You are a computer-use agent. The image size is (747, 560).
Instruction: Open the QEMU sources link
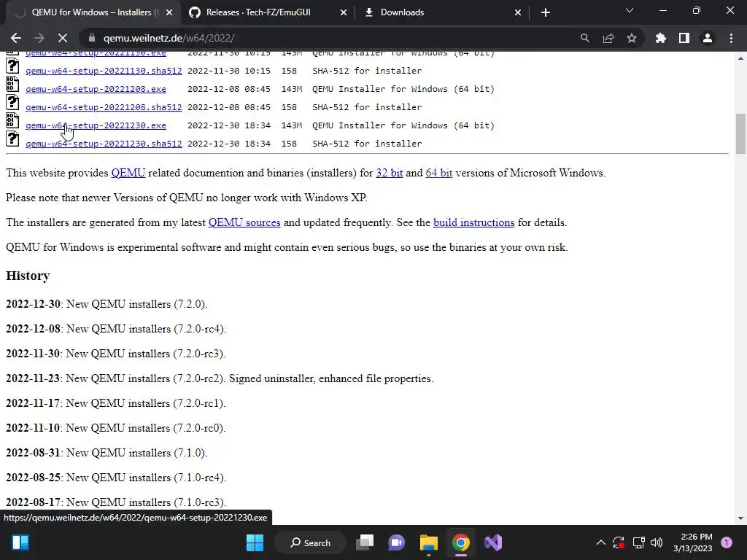coord(244,222)
